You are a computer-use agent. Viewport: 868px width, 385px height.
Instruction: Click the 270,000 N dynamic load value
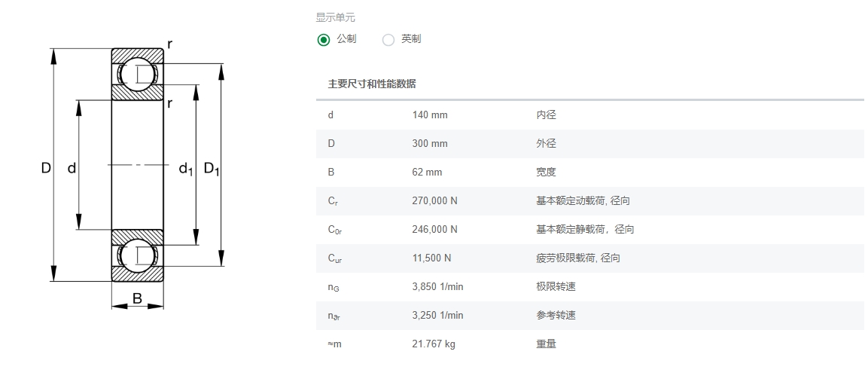coord(434,201)
